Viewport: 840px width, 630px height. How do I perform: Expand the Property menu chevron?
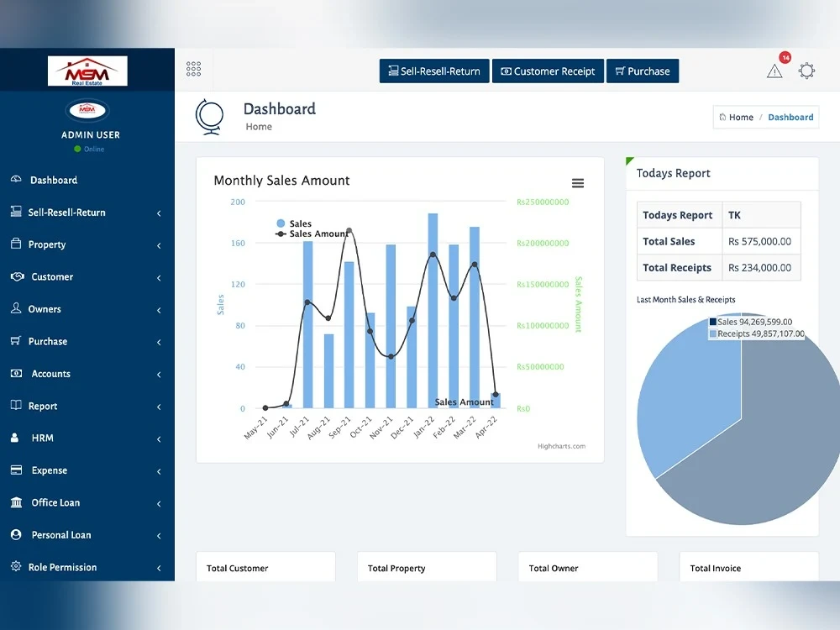(x=159, y=245)
